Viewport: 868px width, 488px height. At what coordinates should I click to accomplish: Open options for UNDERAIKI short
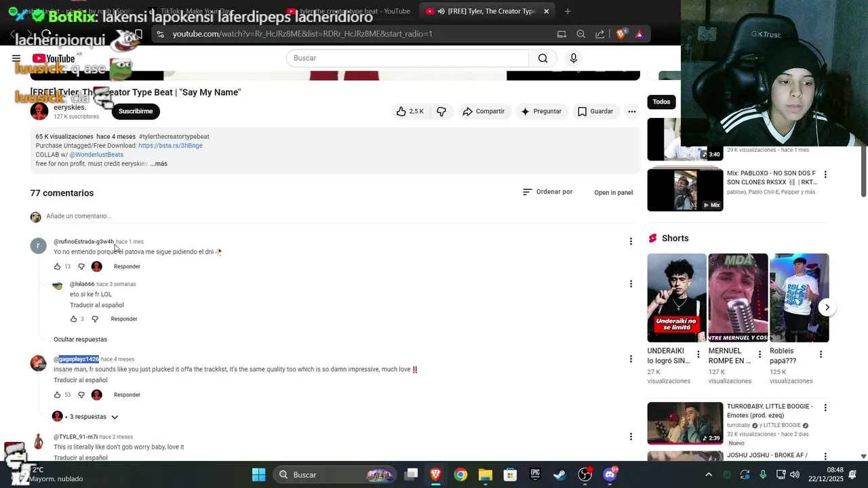point(698,354)
